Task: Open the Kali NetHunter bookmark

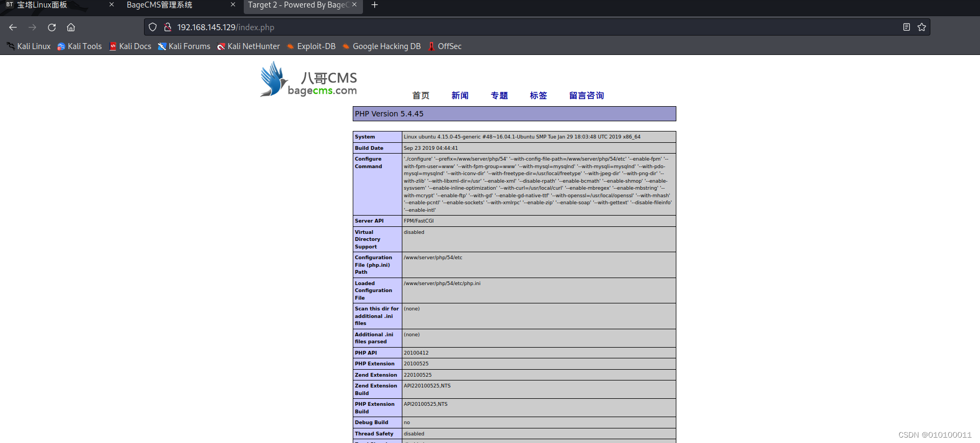Action: 248,46
